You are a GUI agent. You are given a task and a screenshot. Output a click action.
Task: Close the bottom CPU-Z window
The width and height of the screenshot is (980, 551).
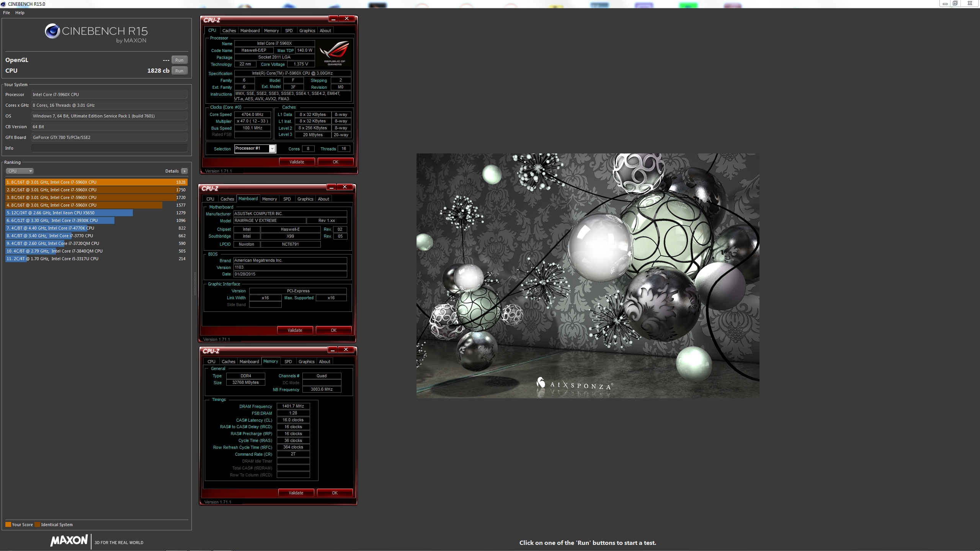[346, 349]
